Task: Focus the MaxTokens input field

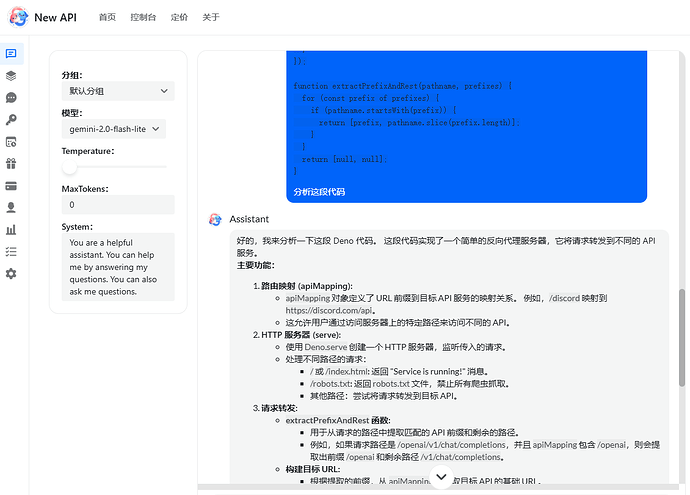Action: coord(118,205)
